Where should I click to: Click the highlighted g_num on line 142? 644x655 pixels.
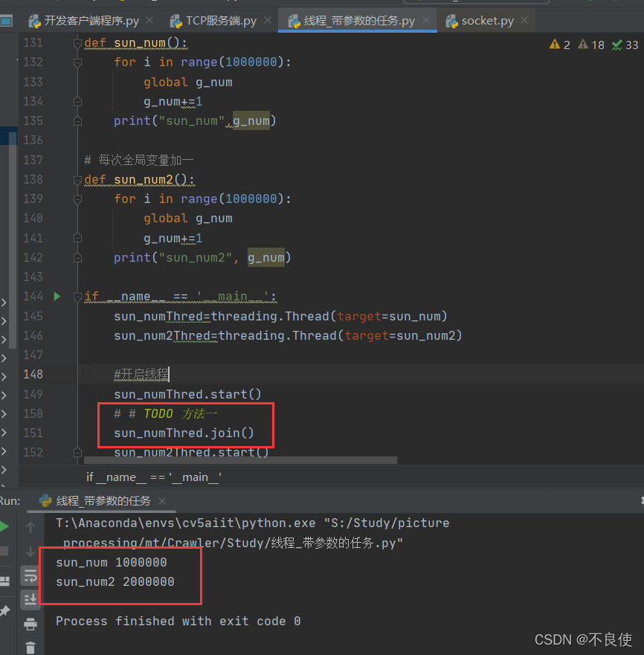[x=265, y=258]
